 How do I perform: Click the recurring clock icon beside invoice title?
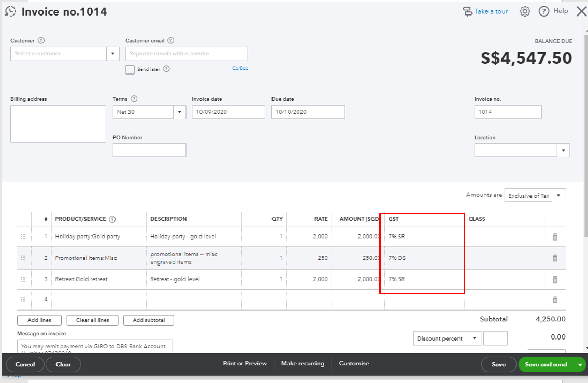click(10, 10)
